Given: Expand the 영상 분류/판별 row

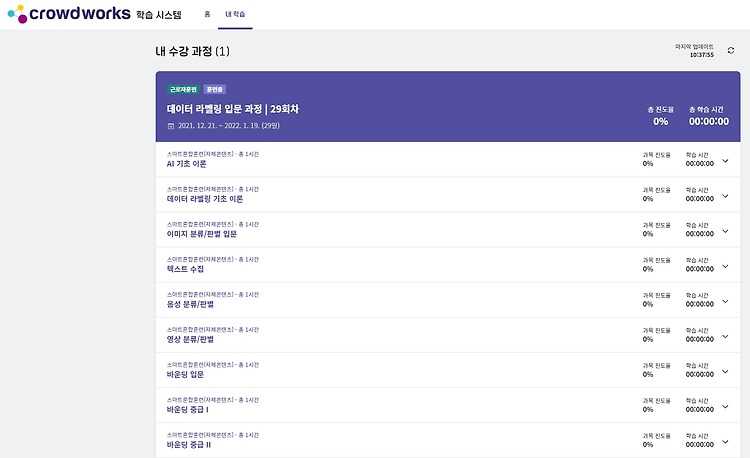Looking at the screenshot, I should [x=725, y=337].
